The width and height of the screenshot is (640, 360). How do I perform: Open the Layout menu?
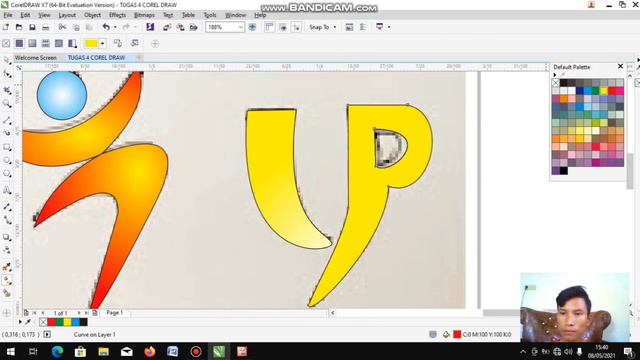pyautogui.click(x=67, y=15)
